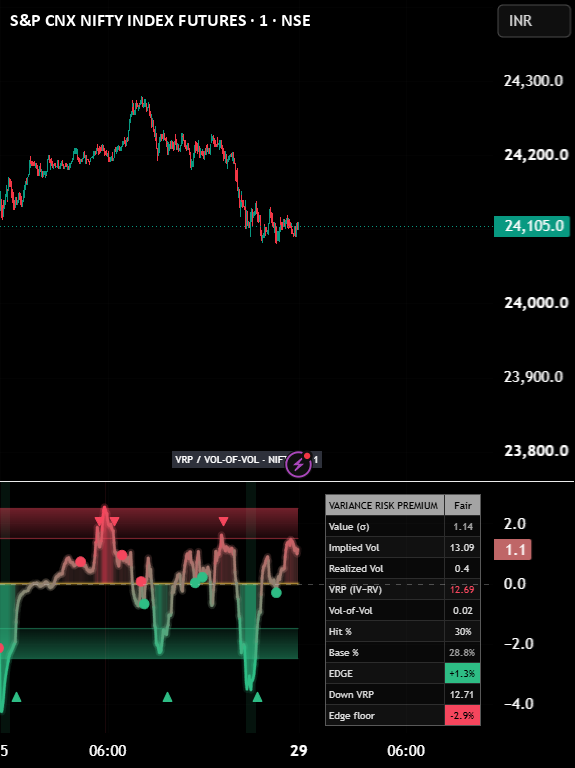This screenshot has width=575, height=768.
Task: Click the red -2.9% Edge floor cell
Action: [462, 716]
